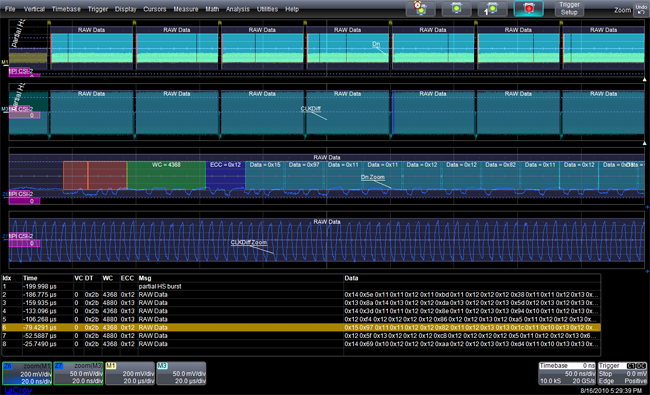Open the Trigger descriptor box
This screenshot has width=650, height=395.
pyautogui.click(x=622, y=373)
